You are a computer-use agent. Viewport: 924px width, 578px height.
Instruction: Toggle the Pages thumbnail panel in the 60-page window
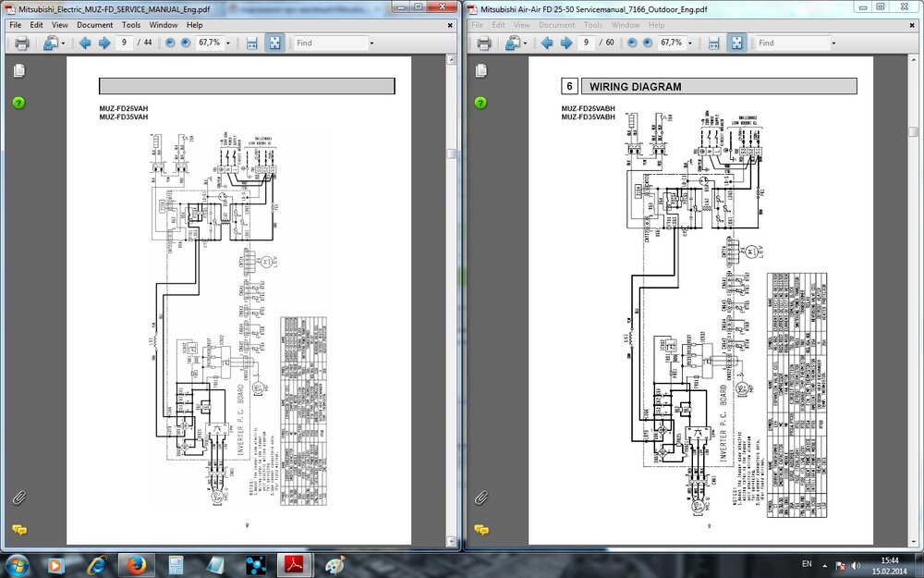[480, 71]
